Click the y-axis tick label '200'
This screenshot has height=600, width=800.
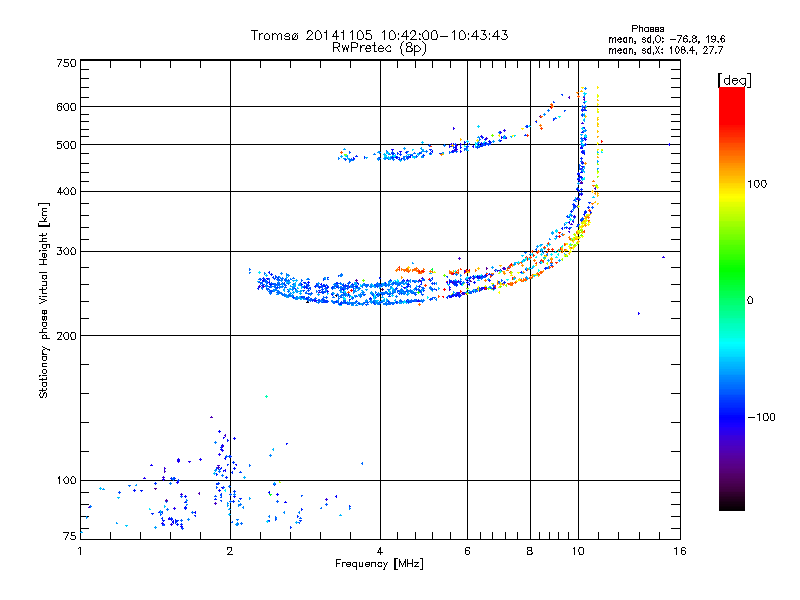point(67,336)
